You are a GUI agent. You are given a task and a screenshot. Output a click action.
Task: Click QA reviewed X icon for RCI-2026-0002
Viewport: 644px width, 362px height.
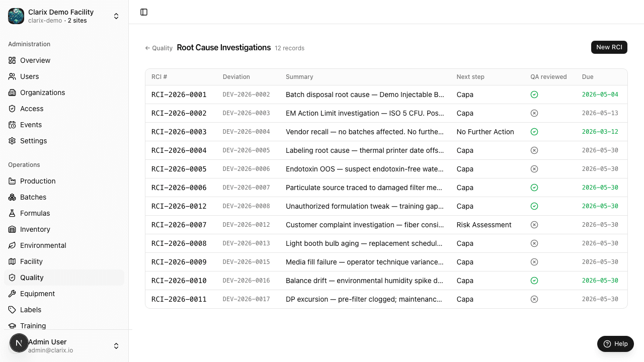click(x=534, y=113)
